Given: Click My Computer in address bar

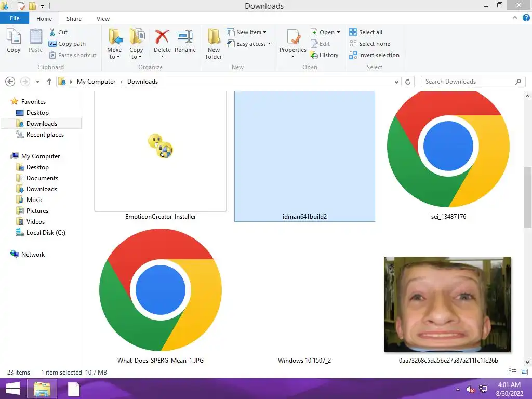Looking at the screenshot, I should pos(96,82).
